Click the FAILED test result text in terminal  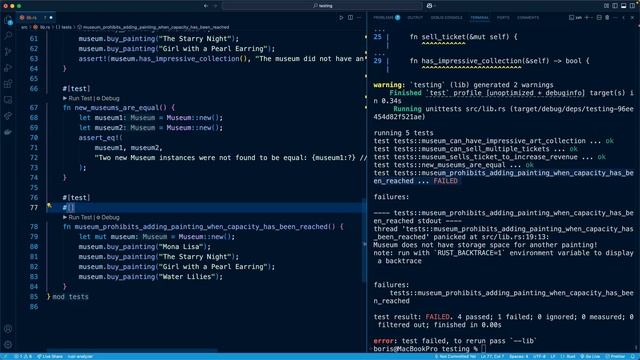pos(445,181)
